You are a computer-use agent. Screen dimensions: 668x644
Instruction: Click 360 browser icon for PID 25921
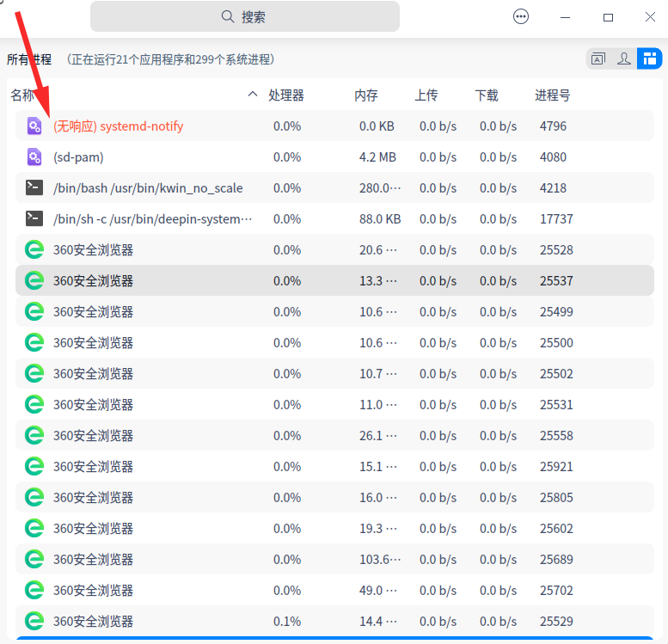pos(34,466)
